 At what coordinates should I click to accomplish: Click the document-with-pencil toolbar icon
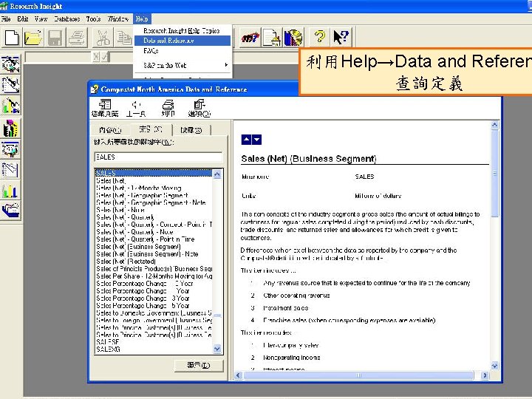(x=271, y=37)
